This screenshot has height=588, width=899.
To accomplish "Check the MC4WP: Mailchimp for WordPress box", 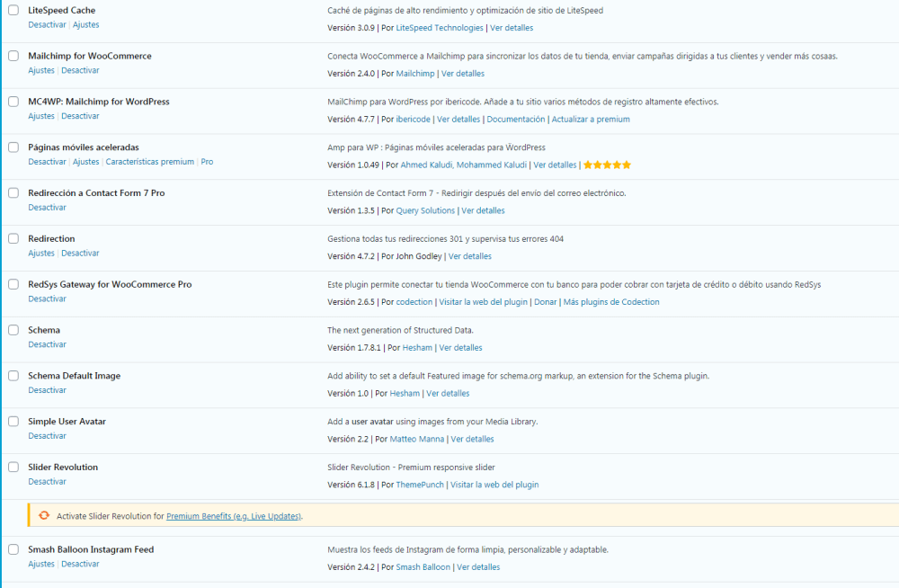I will (x=13, y=102).
